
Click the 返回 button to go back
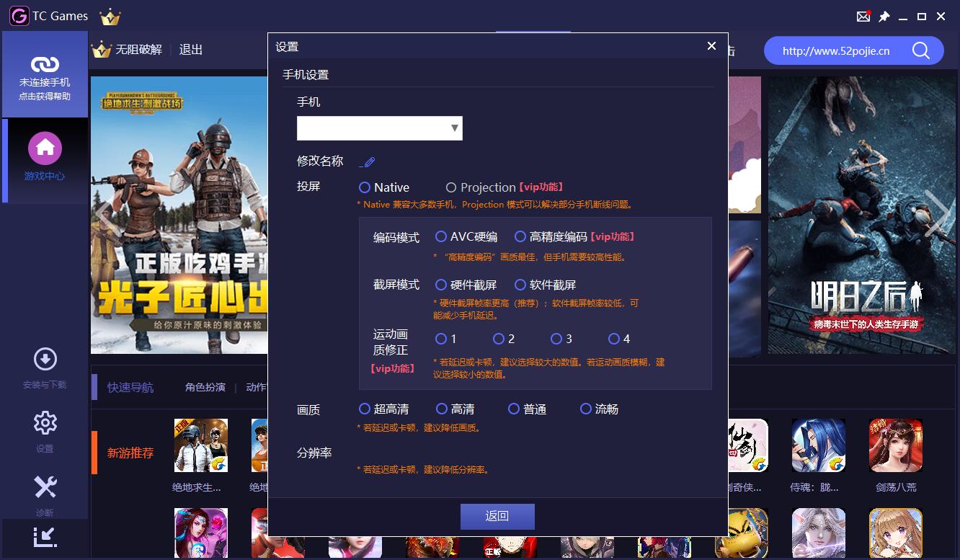click(x=497, y=516)
